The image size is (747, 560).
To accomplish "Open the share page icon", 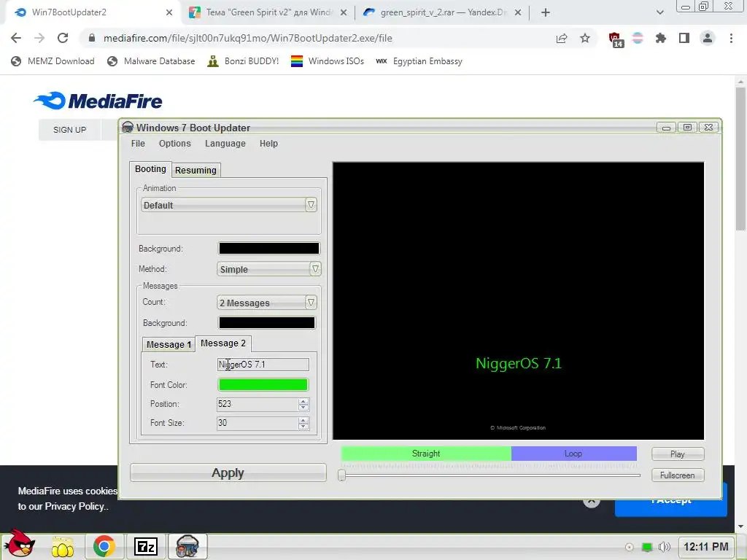I will click(x=562, y=38).
